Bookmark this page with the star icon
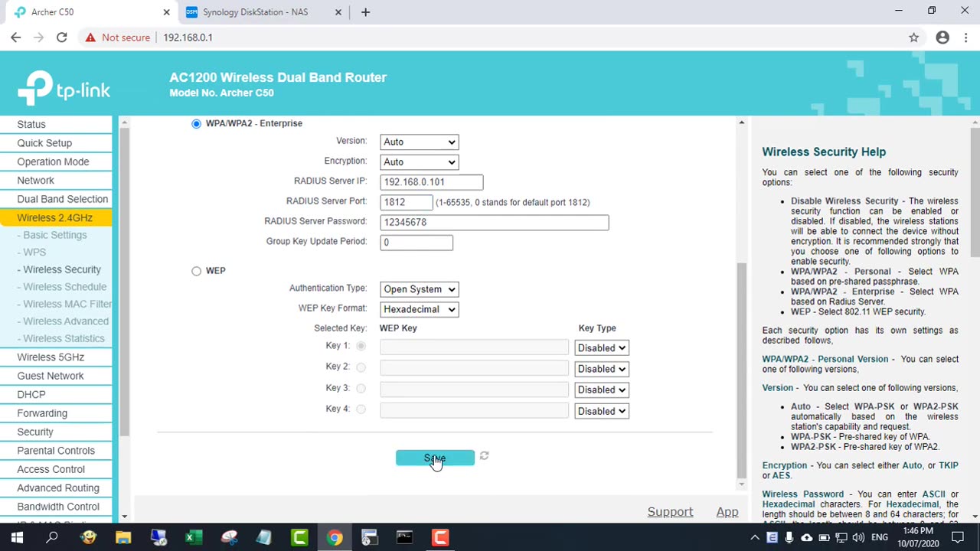The height and width of the screenshot is (551, 980). point(913,37)
